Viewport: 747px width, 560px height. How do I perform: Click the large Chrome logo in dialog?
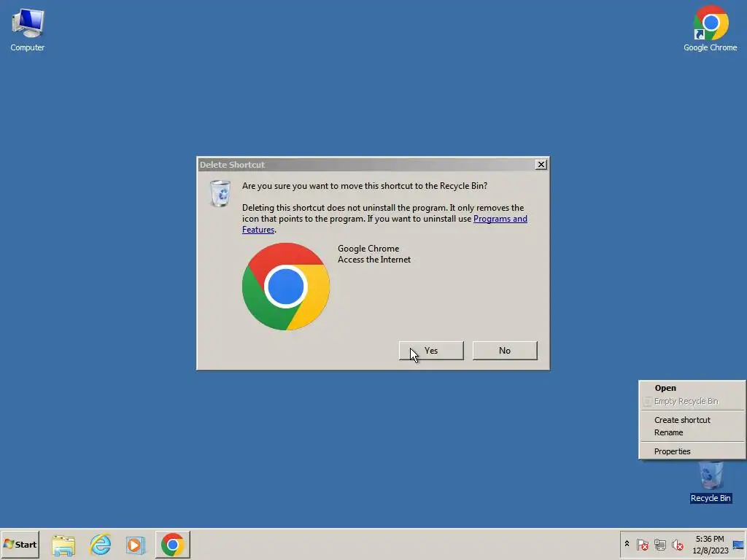(285, 287)
